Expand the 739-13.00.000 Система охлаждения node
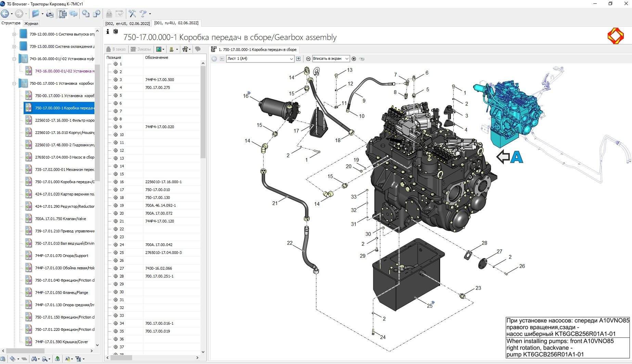This screenshot has height=364, width=632. pyautogui.click(x=14, y=46)
